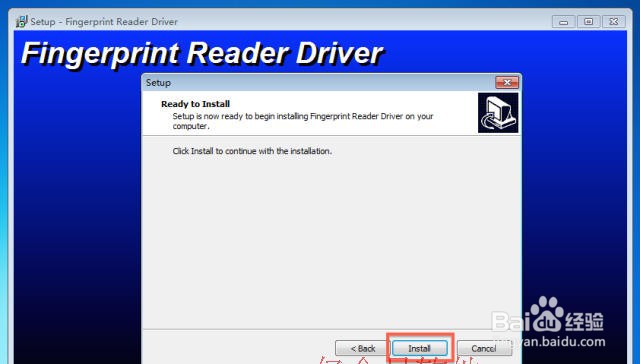Maximize the Setup - Fingerprint Reader Driver window
The height and width of the screenshot is (364, 640).
click(x=589, y=22)
